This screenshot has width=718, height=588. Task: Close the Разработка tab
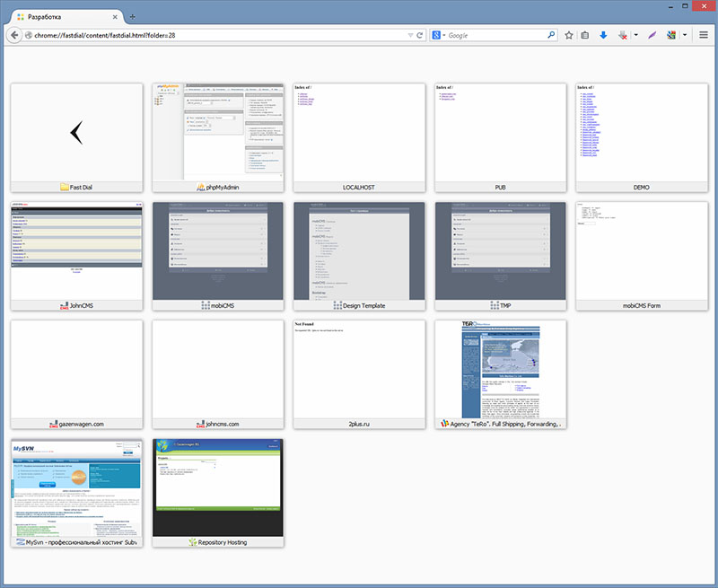pyautogui.click(x=116, y=17)
